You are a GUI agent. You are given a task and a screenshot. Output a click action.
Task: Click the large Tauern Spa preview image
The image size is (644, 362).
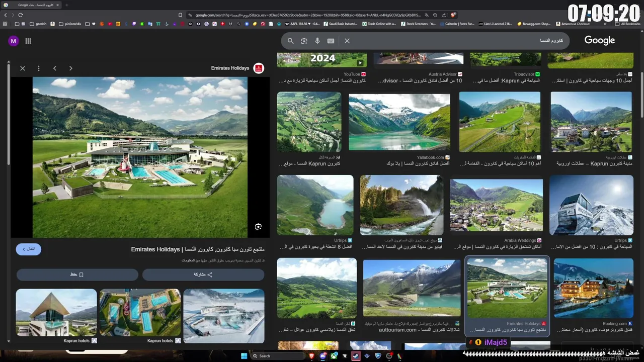pyautogui.click(x=140, y=157)
